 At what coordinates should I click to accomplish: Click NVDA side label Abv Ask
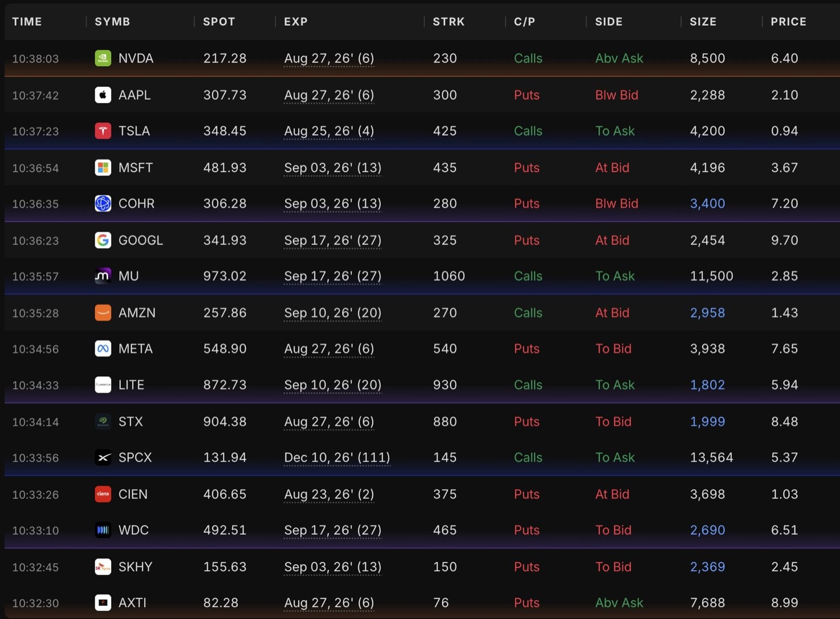pos(619,58)
